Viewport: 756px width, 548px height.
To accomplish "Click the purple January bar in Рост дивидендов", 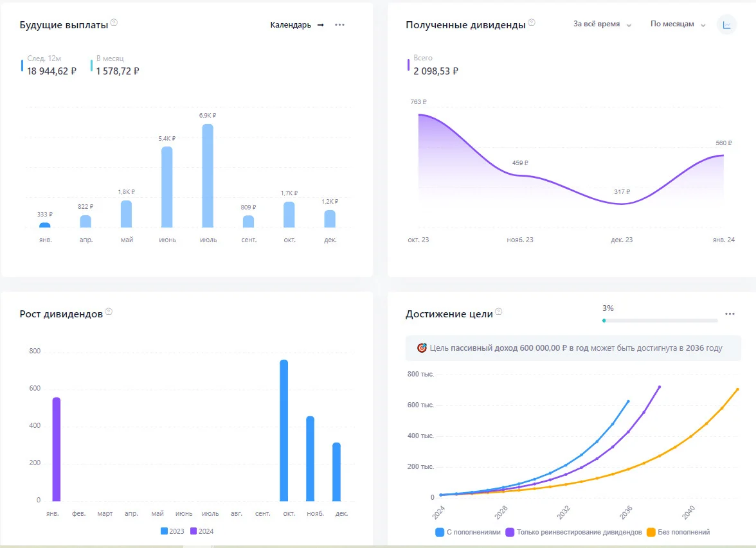I will tap(57, 449).
